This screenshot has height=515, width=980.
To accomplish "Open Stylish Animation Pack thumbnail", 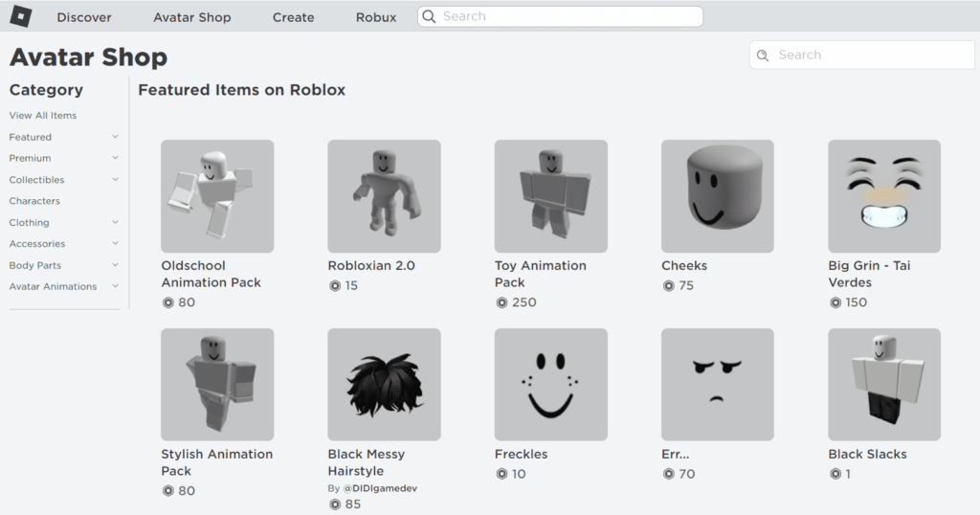I will 217,385.
